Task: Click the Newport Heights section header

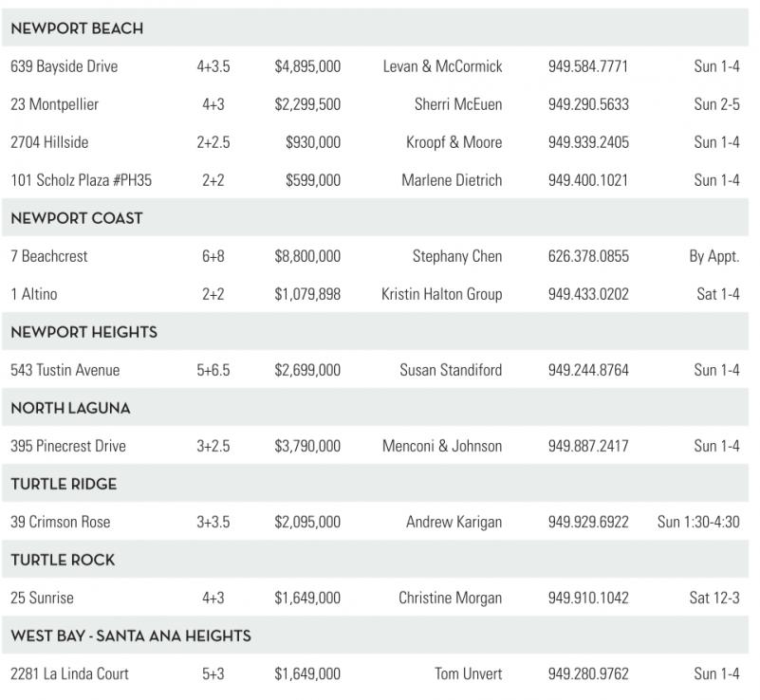Action: pyautogui.click(x=83, y=332)
